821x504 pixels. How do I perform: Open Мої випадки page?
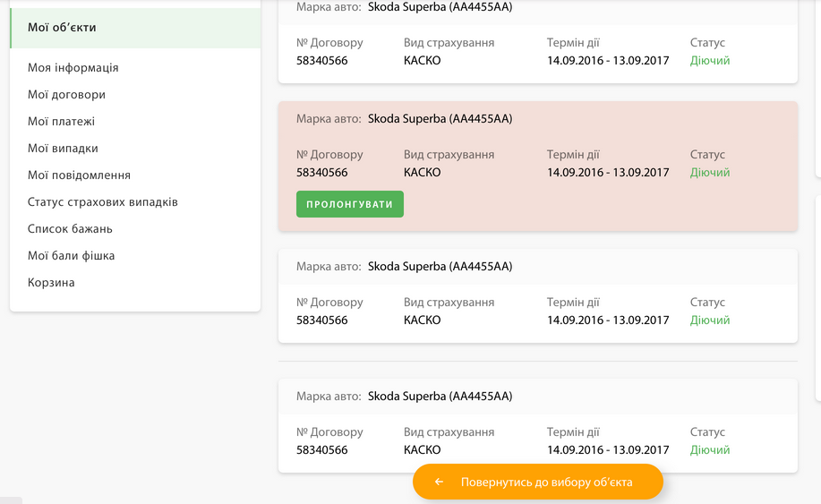[63, 149]
